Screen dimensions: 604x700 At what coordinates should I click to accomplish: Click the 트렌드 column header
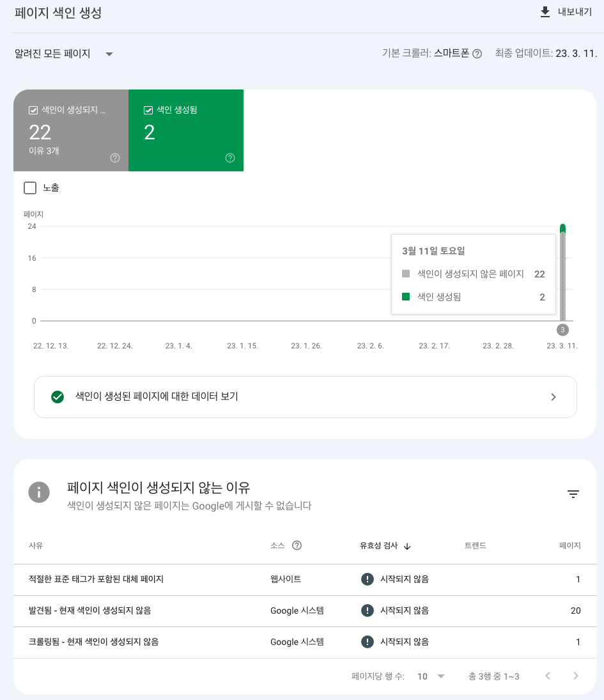[476, 545]
